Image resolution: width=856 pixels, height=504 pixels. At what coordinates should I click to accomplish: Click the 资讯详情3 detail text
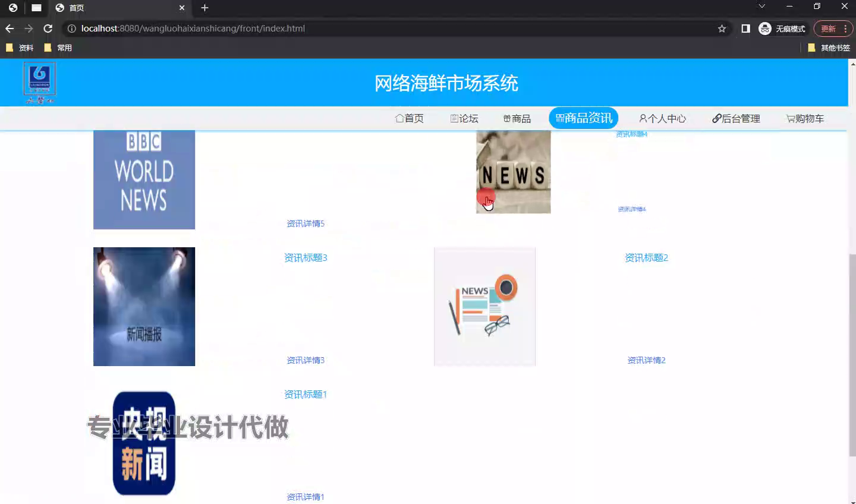point(306,360)
